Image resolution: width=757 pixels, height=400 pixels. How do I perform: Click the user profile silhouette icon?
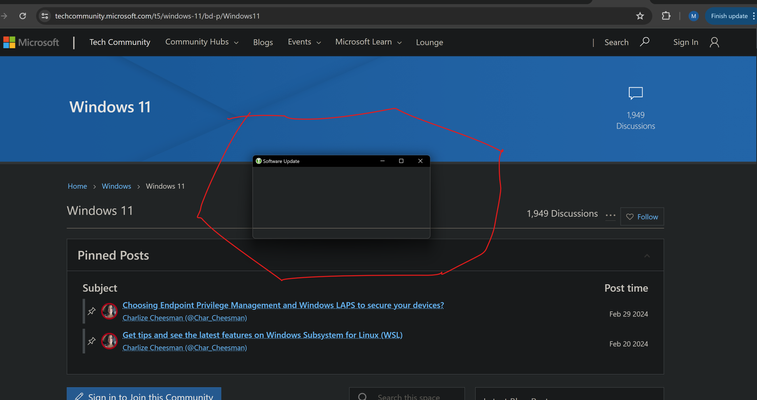coord(715,42)
